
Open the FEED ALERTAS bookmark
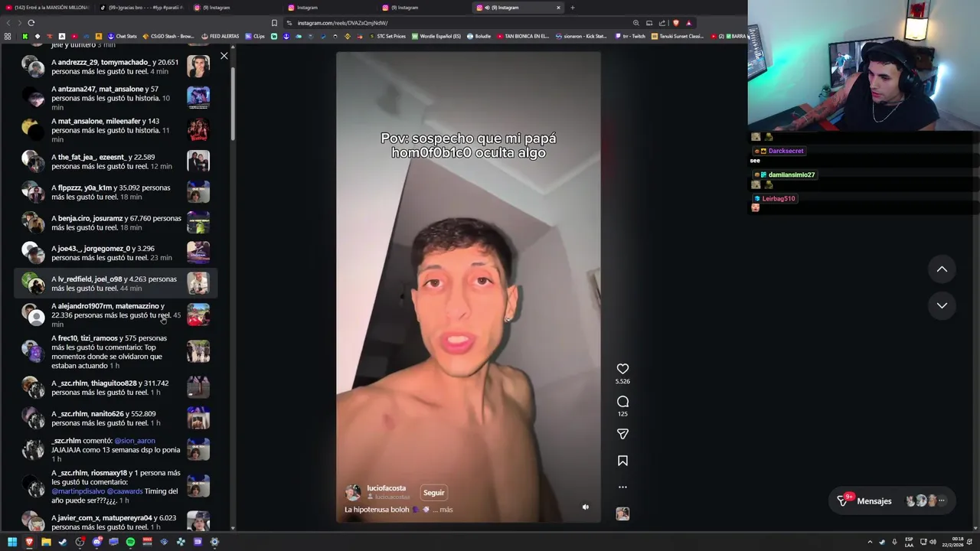tap(221, 36)
